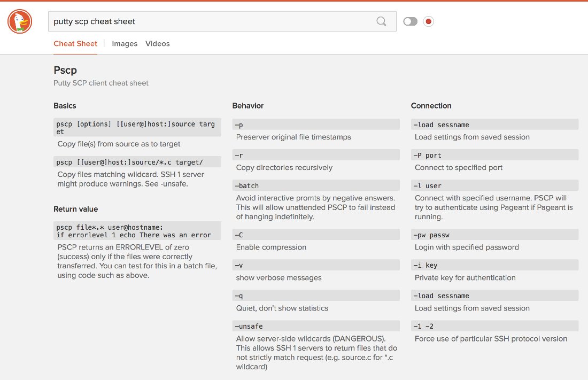Click the Connection section heading

click(x=431, y=106)
